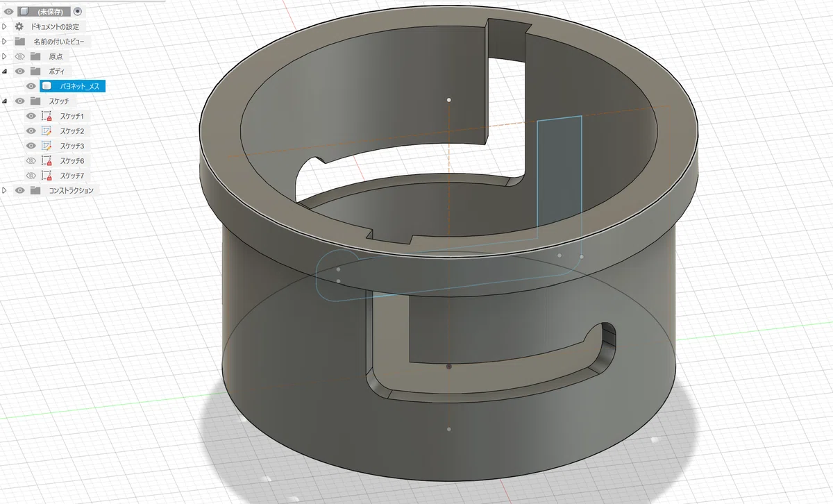Show the hidden スケッチ7
Screen dimensions: 833x504
pyautogui.click(x=31, y=175)
